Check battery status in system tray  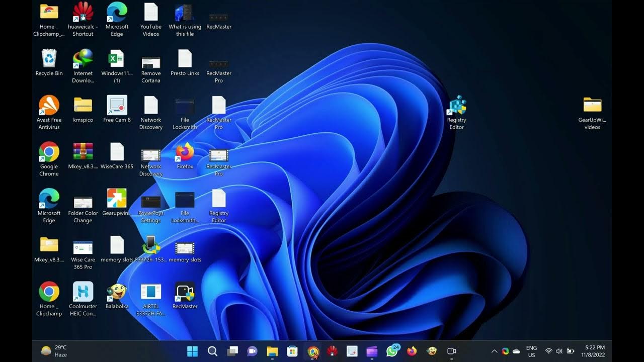tap(571, 351)
